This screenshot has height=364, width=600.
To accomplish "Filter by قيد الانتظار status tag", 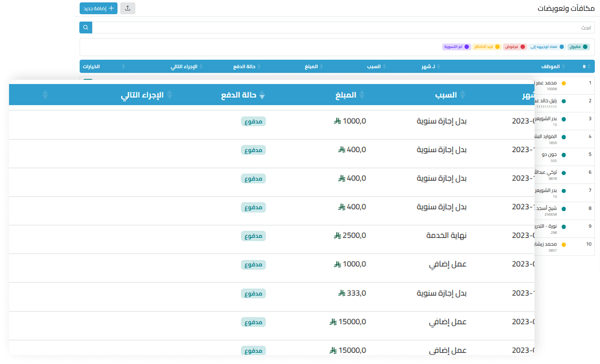I will 487,47.
